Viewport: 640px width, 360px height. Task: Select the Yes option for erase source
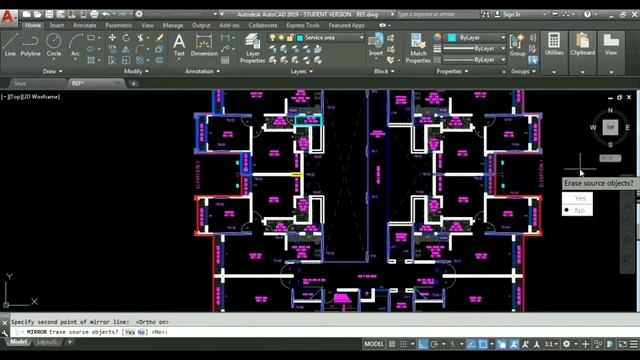[577, 198]
